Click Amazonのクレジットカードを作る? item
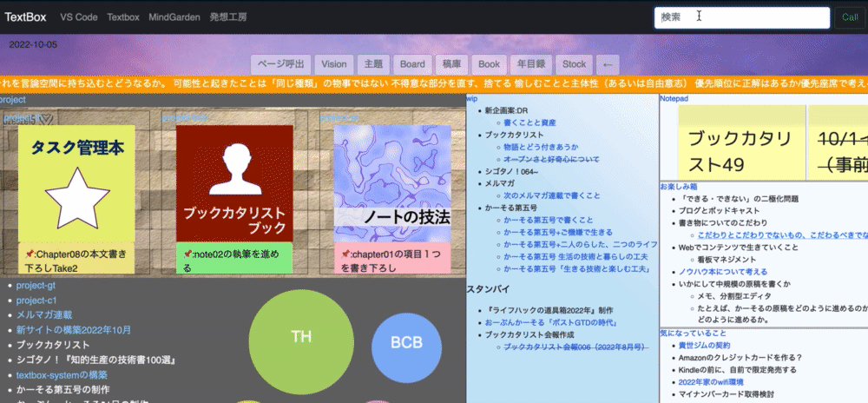 click(x=740, y=357)
